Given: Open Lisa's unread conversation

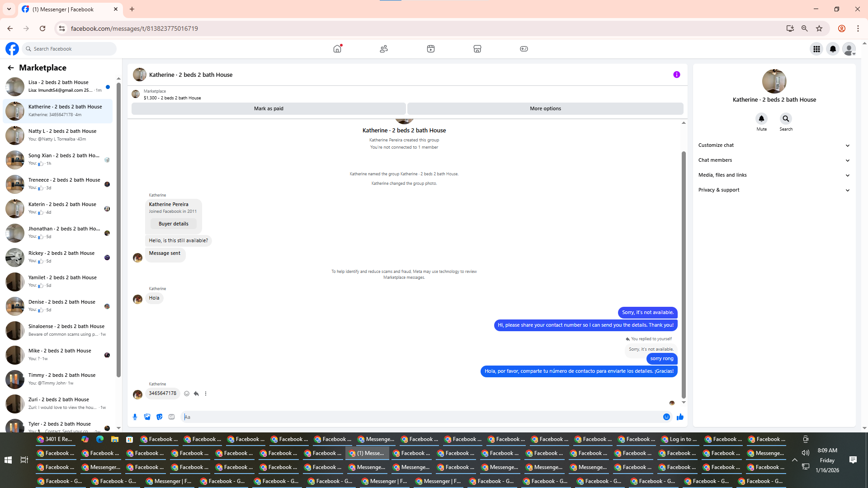Looking at the screenshot, I should [59, 86].
